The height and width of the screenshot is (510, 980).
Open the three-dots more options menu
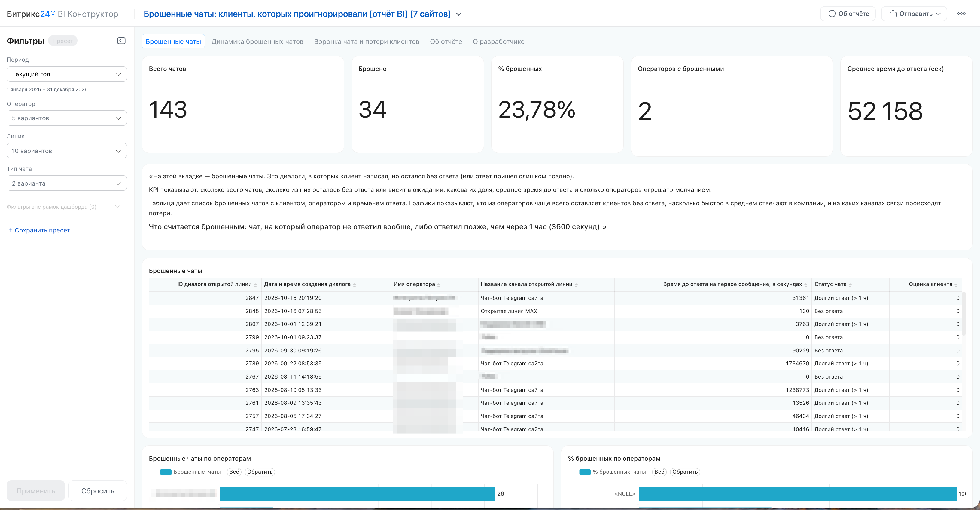[x=961, y=14]
